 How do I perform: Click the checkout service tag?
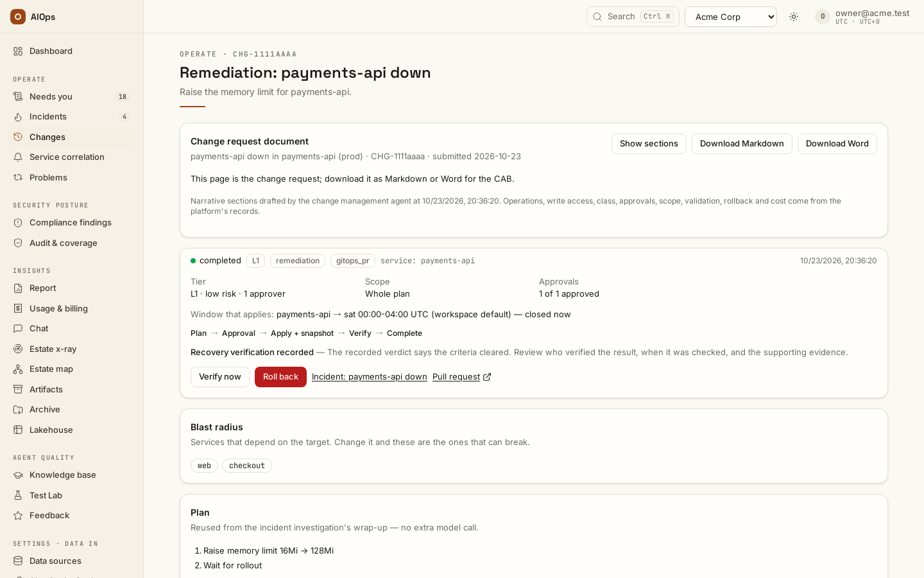click(247, 466)
